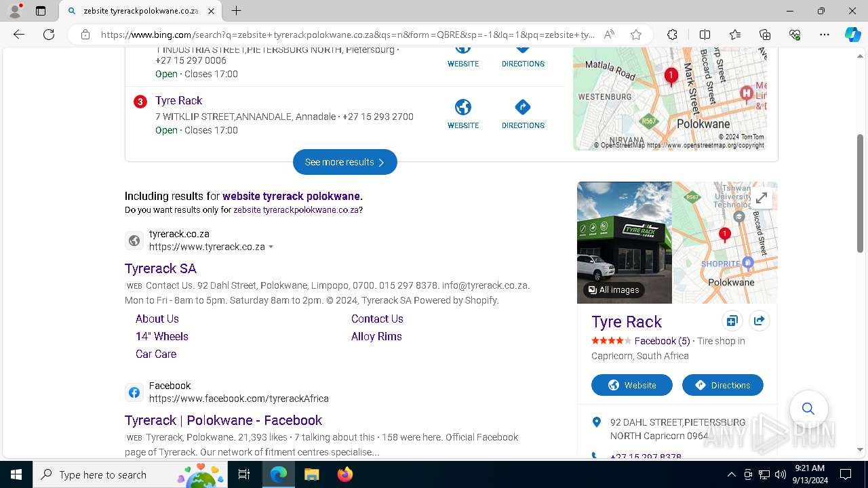Open the Favorites list

pyautogui.click(x=735, y=35)
